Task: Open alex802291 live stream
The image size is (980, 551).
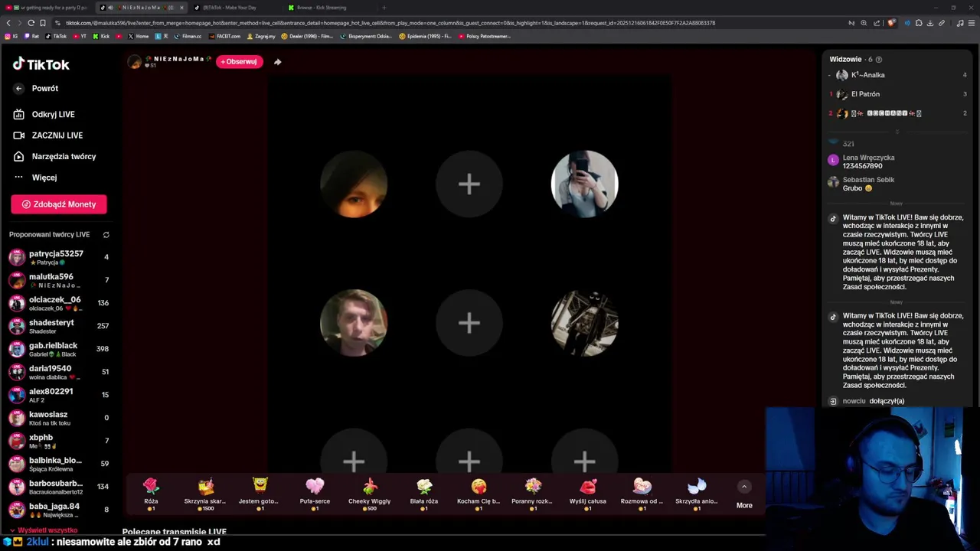Action: [59, 395]
